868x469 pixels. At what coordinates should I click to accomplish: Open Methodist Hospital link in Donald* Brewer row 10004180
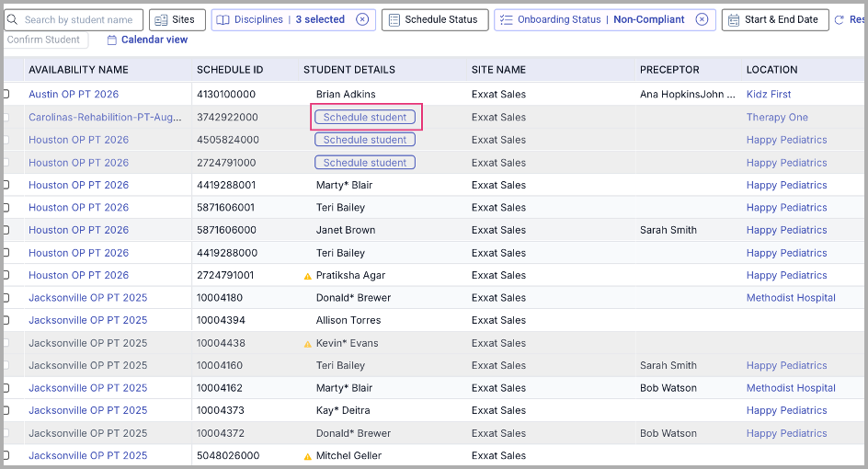(x=791, y=298)
